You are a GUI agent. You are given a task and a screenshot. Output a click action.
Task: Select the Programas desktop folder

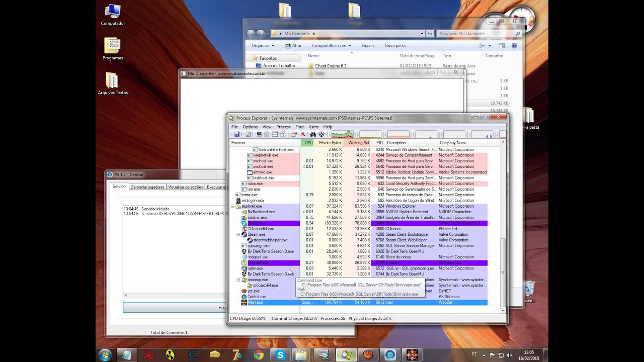click(113, 49)
